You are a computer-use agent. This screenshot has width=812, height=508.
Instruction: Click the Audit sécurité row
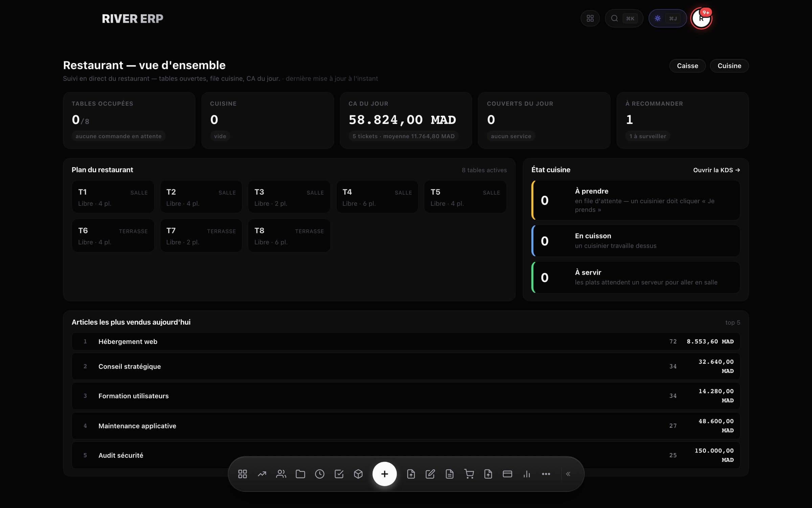(x=406, y=455)
